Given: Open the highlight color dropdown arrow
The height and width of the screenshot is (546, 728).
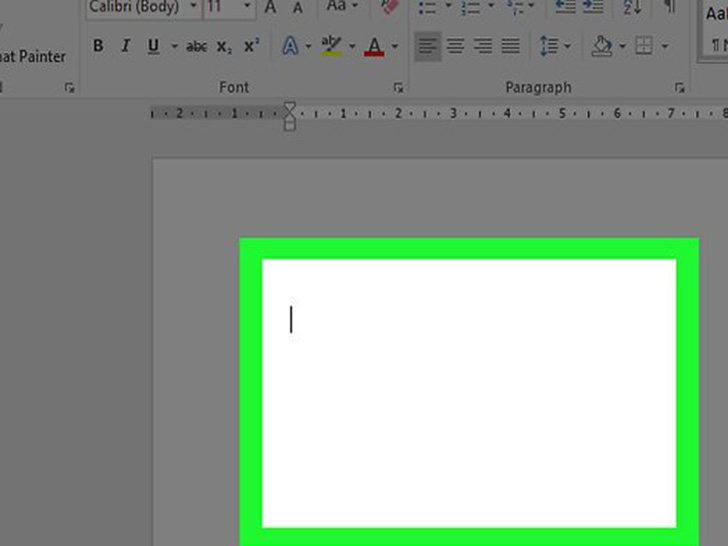Looking at the screenshot, I should pyautogui.click(x=352, y=46).
